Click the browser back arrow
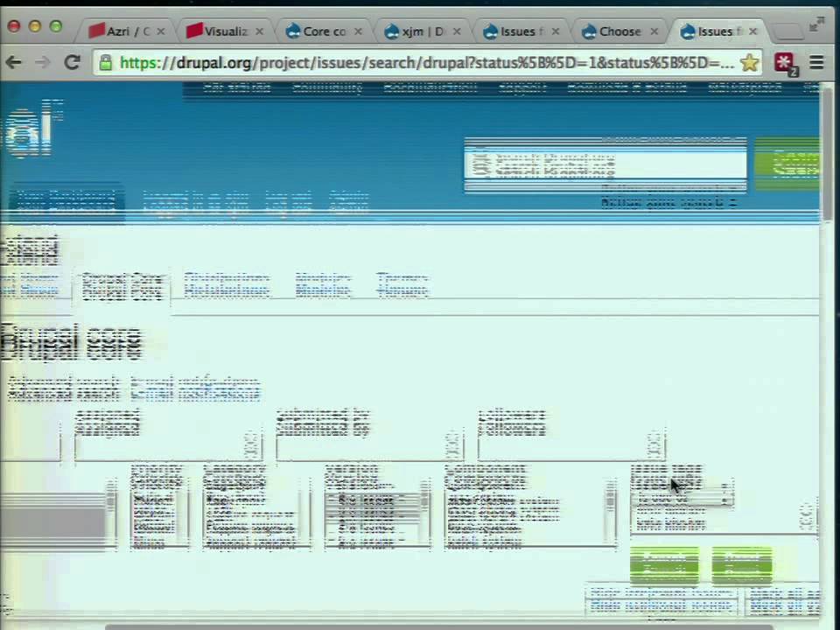 click(x=13, y=63)
